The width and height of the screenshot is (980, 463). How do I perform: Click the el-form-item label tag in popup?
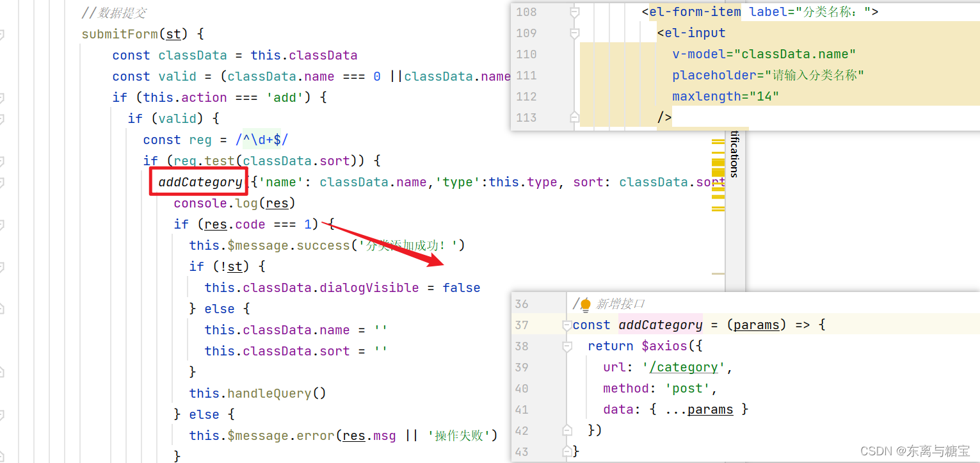(760, 12)
